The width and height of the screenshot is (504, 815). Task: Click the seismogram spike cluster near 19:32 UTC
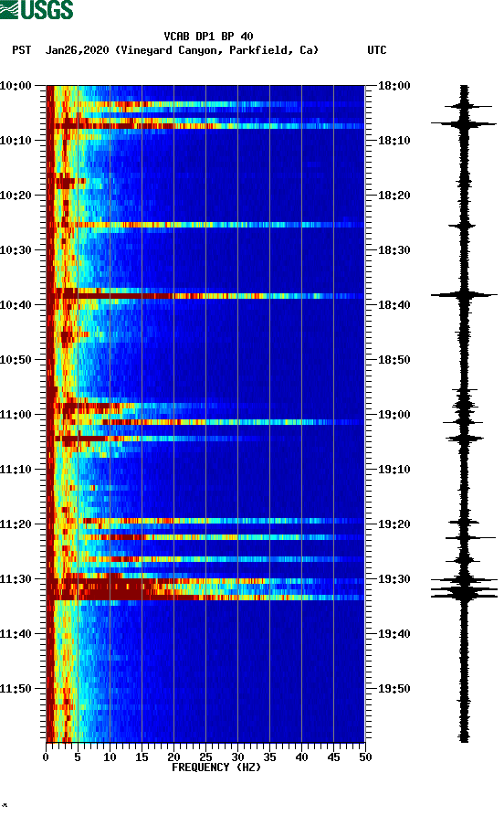464,589
